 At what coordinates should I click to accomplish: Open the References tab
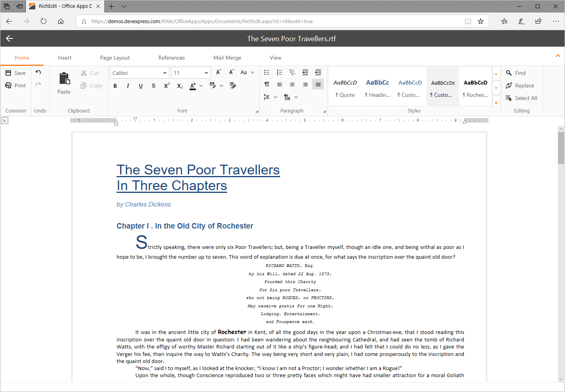tap(171, 58)
